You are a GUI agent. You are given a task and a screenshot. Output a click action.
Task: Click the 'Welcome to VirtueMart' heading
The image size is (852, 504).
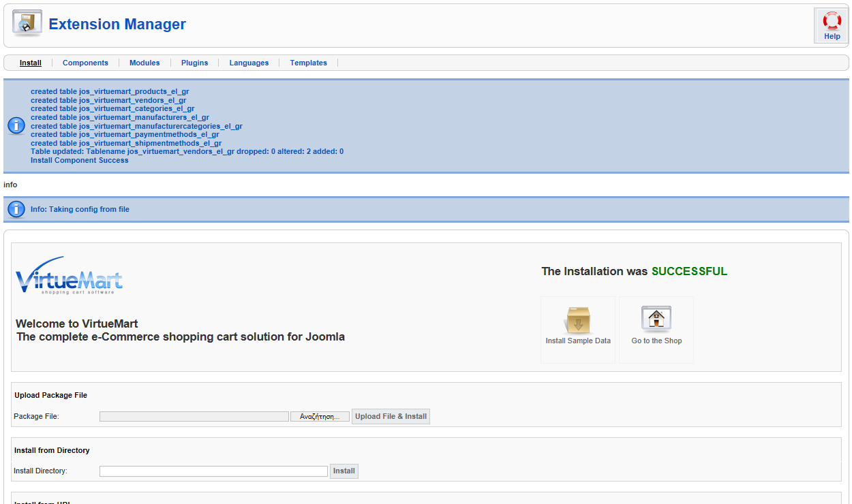coord(77,324)
